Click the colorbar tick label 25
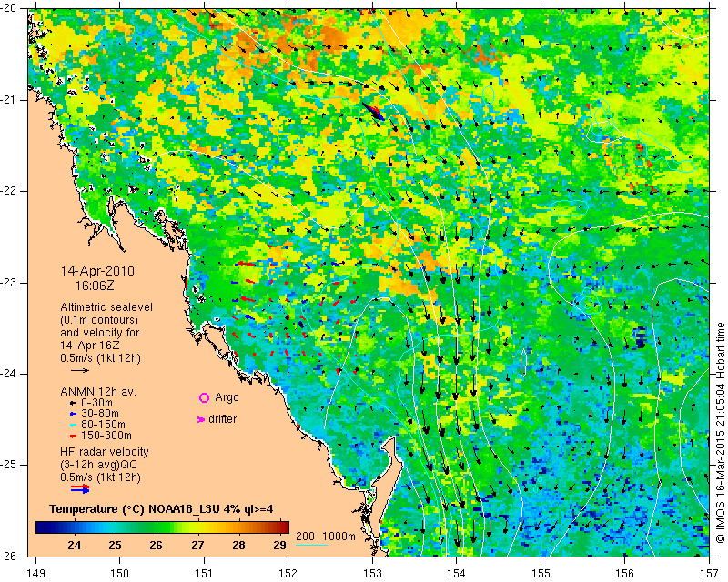This screenshot has height=582, width=728. (x=116, y=545)
